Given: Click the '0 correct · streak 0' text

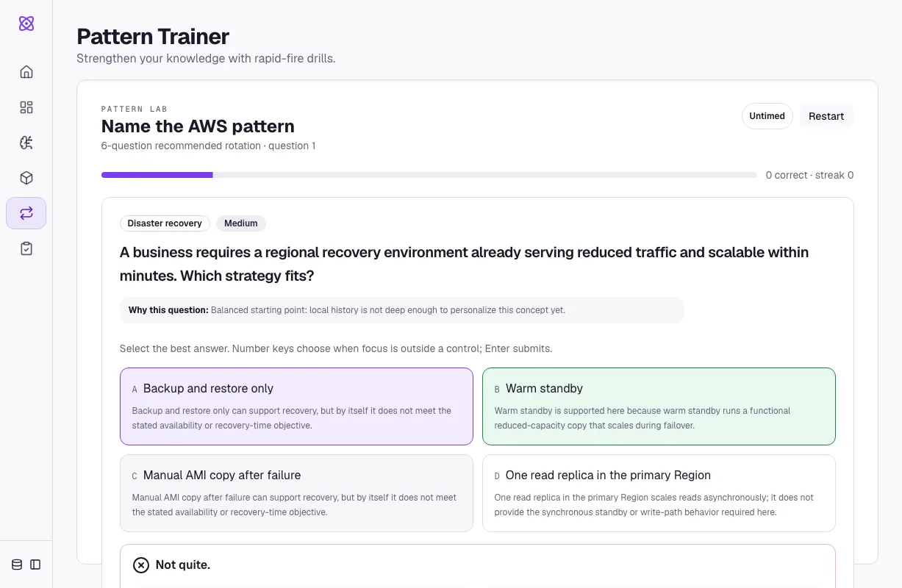Looking at the screenshot, I should tap(809, 175).
